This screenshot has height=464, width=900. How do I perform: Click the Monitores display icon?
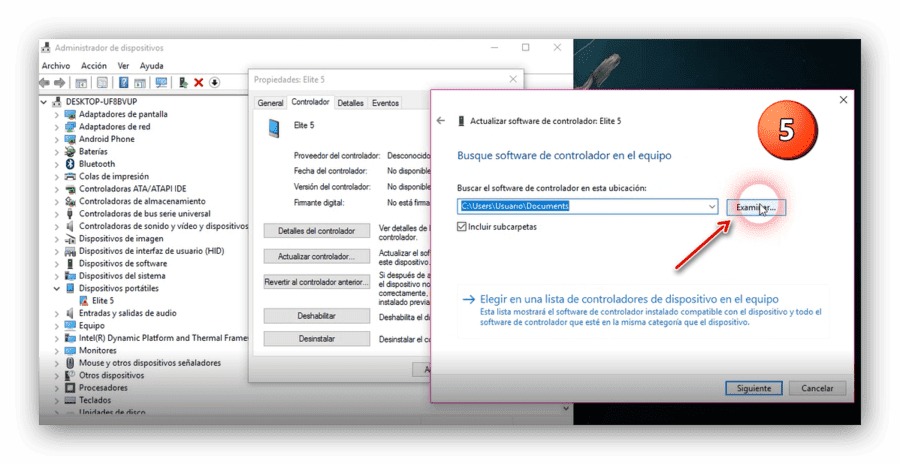click(70, 350)
